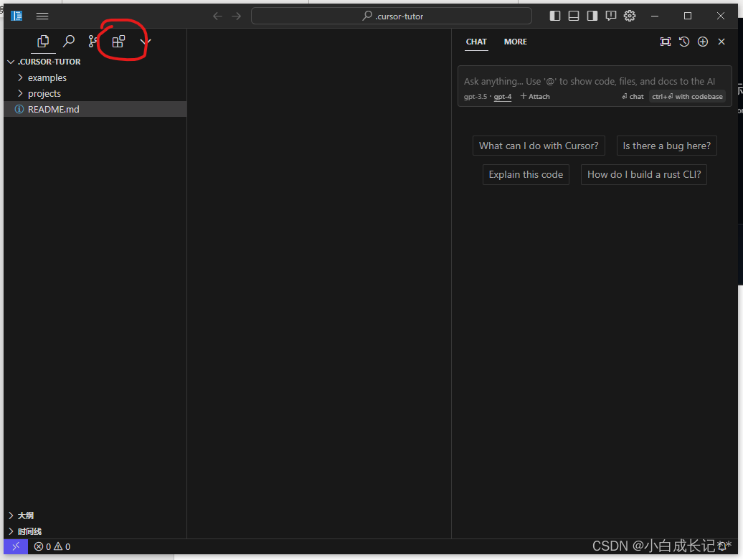Start a new chat with plus icon
This screenshot has height=560, width=743.
click(x=703, y=42)
